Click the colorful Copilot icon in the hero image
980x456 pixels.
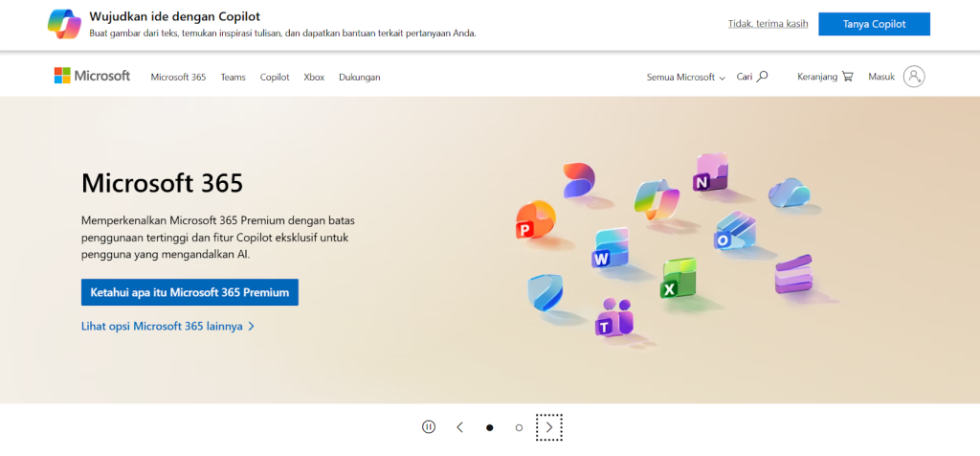[657, 199]
